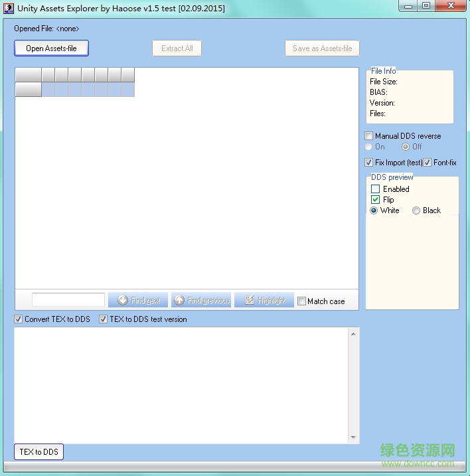Click the 'BIAS:' label
Viewport: 470px width, 476px height.
pyautogui.click(x=378, y=92)
